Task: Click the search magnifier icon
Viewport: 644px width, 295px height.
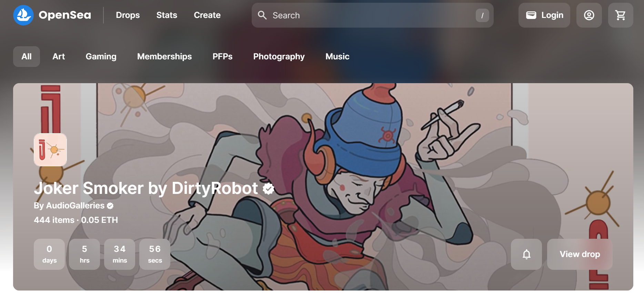Action: tap(262, 15)
